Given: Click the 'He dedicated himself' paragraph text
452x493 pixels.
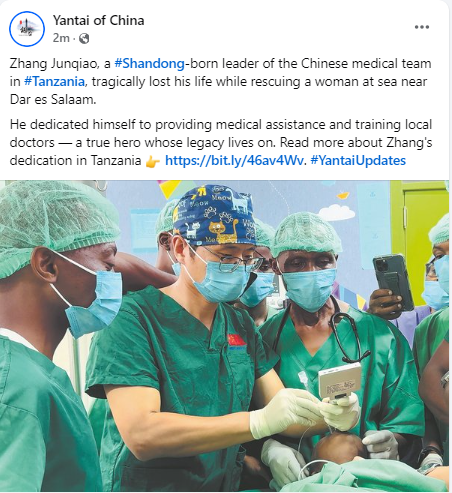Looking at the screenshot, I should tap(221, 143).
